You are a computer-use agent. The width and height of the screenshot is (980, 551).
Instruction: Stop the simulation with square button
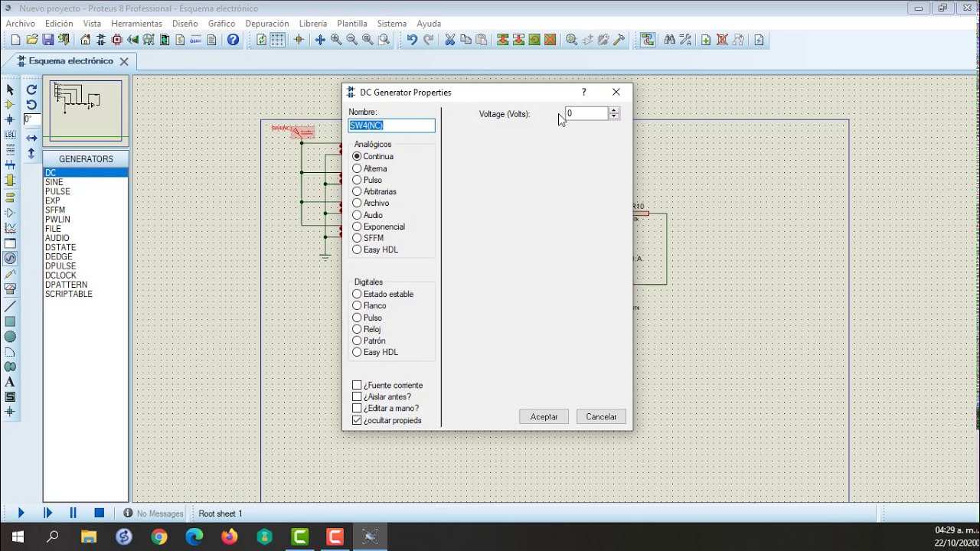click(x=99, y=513)
